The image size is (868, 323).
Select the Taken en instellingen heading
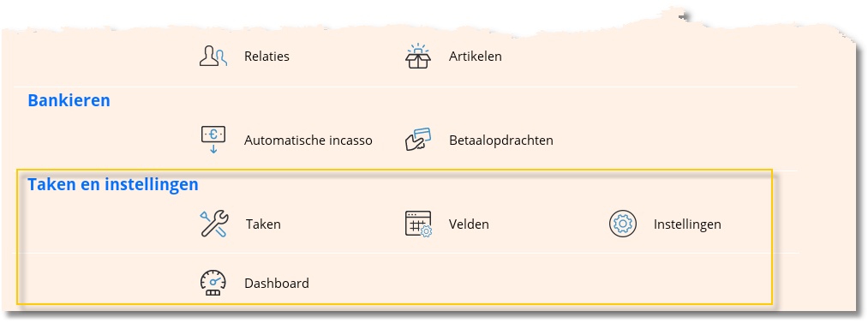click(113, 184)
